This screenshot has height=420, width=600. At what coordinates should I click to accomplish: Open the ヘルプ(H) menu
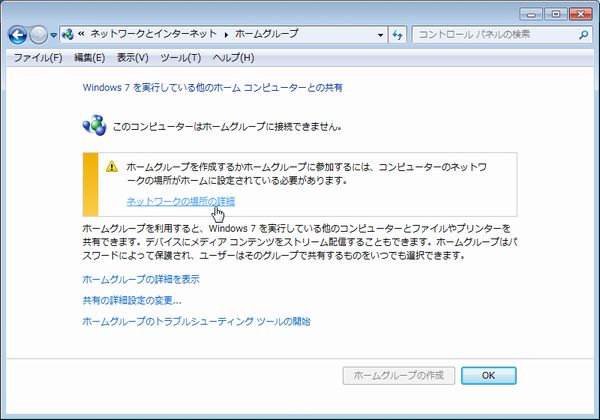[233, 58]
